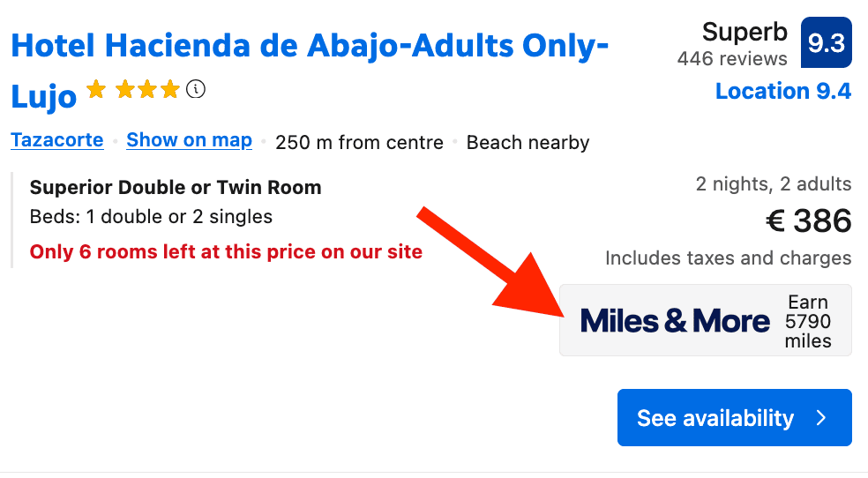
Task: Click the 9.3 review score badge
Action: (826, 43)
